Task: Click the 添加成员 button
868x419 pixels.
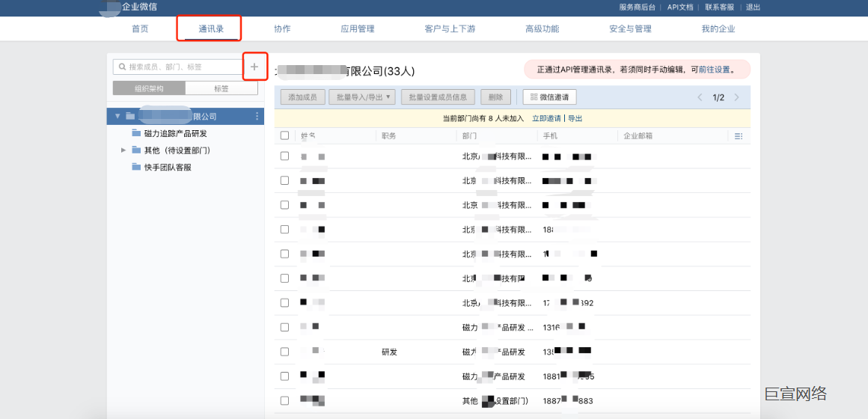Action: (x=302, y=97)
